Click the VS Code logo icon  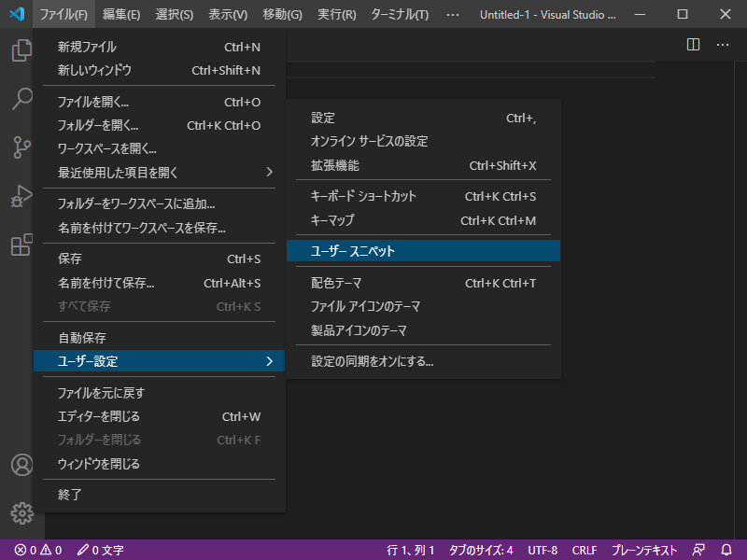(17, 14)
